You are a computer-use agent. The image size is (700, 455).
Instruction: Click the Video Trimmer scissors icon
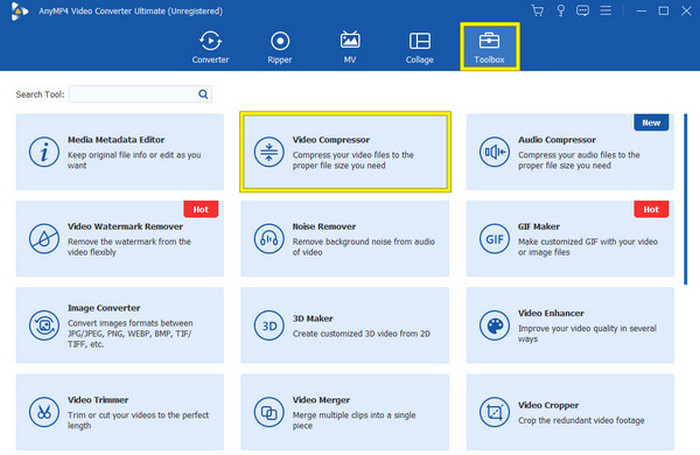pyautogui.click(x=44, y=412)
